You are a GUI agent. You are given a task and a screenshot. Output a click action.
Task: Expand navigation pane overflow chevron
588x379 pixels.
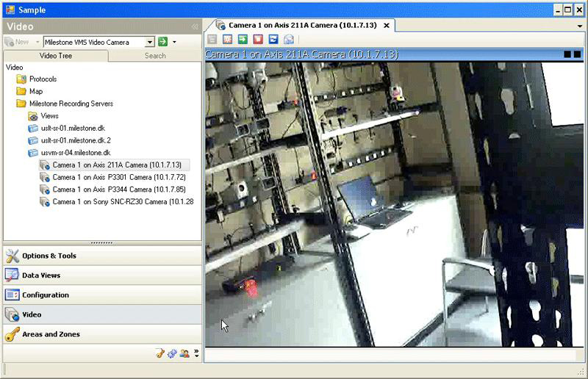pyautogui.click(x=196, y=353)
